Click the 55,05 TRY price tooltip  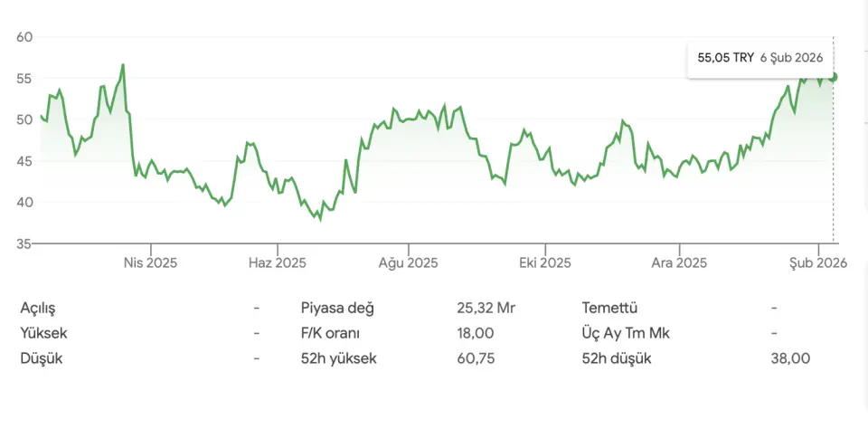[759, 57]
